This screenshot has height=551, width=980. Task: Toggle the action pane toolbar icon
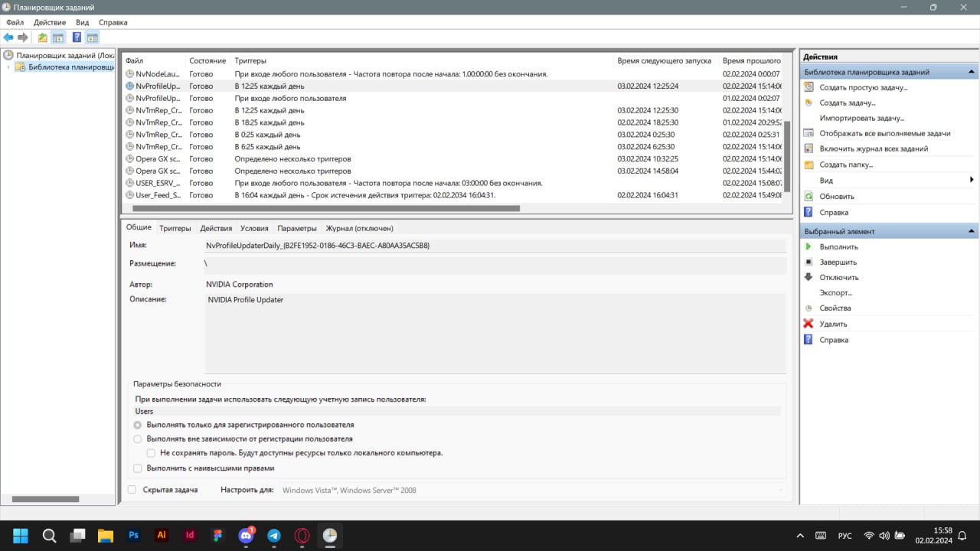[x=92, y=37]
